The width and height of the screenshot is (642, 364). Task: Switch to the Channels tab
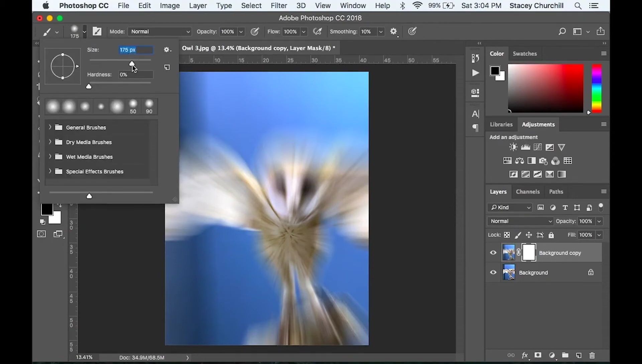point(528,192)
